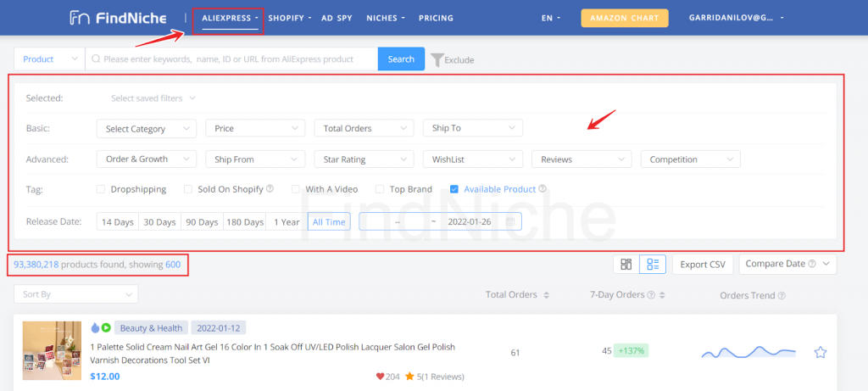Sort by Total Orders arrows
This screenshot has height=391, width=868.
point(547,295)
